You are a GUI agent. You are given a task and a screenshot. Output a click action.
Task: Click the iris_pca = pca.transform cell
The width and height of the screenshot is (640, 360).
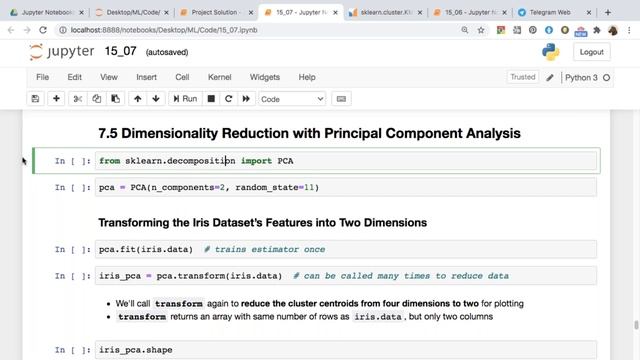pyautogui.click(x=346, y=276)
